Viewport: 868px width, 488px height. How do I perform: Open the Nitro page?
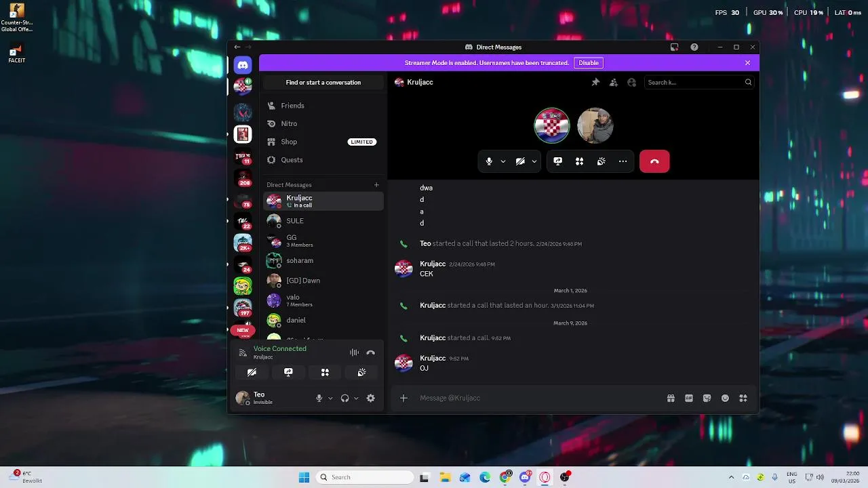[x=323, y=123]
